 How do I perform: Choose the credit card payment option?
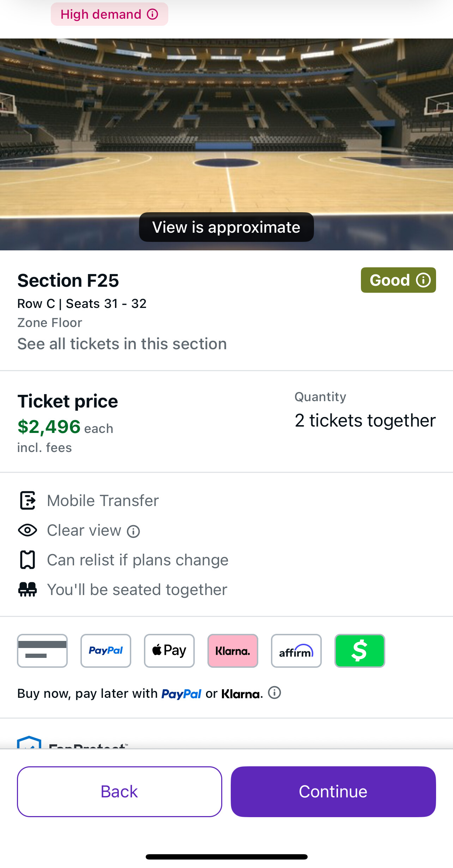pyautogui.click(x=42, y=650)
